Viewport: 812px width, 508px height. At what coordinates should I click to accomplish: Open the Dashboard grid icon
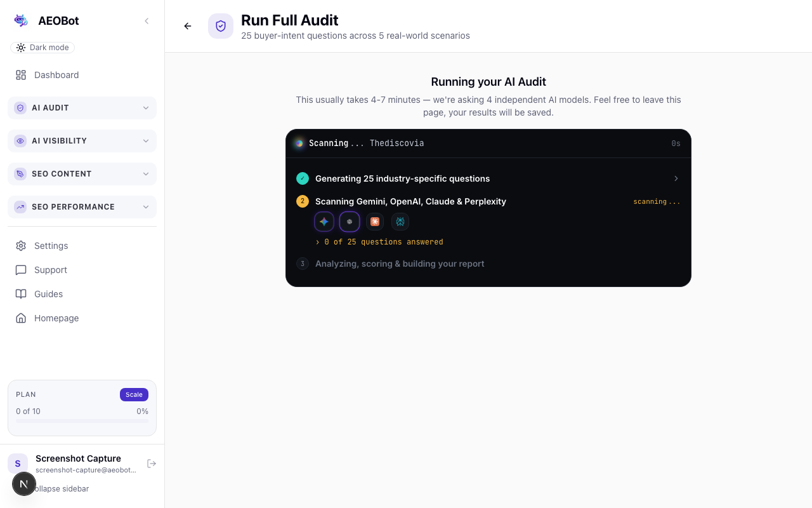point(21,75)
